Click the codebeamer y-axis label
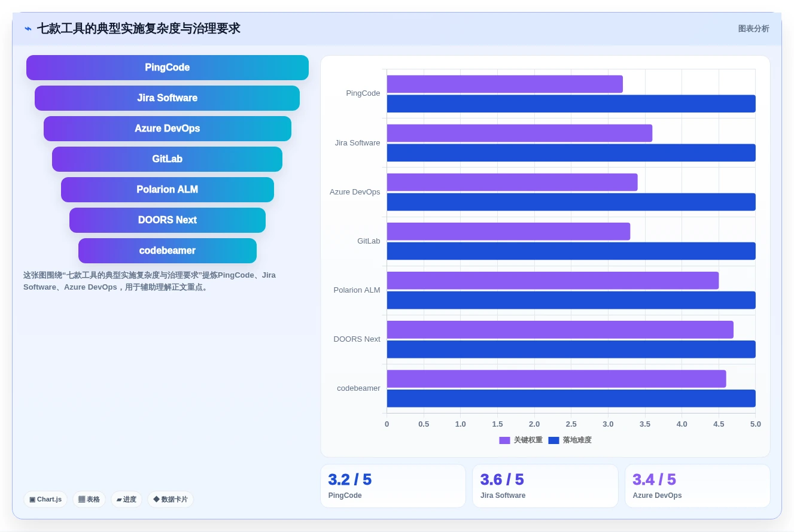Viewport: 794px width, 532px height. click(x=358, y=388)
